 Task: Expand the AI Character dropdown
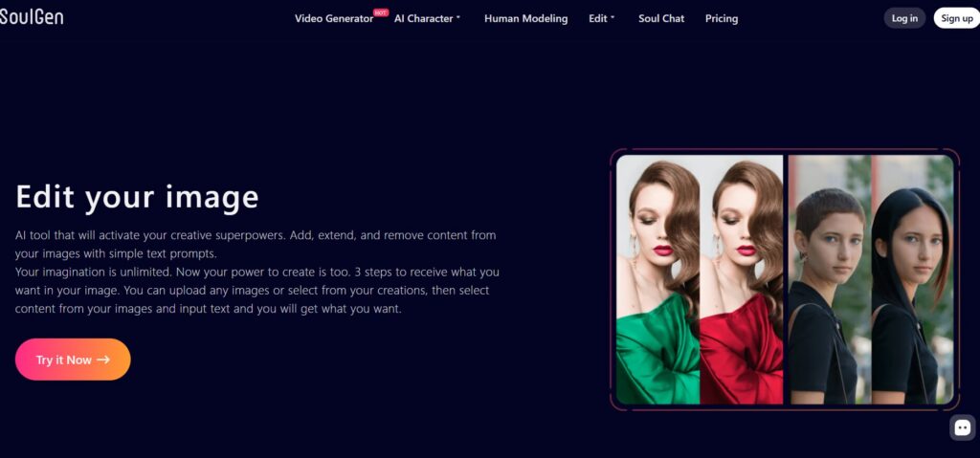(427, 18)
